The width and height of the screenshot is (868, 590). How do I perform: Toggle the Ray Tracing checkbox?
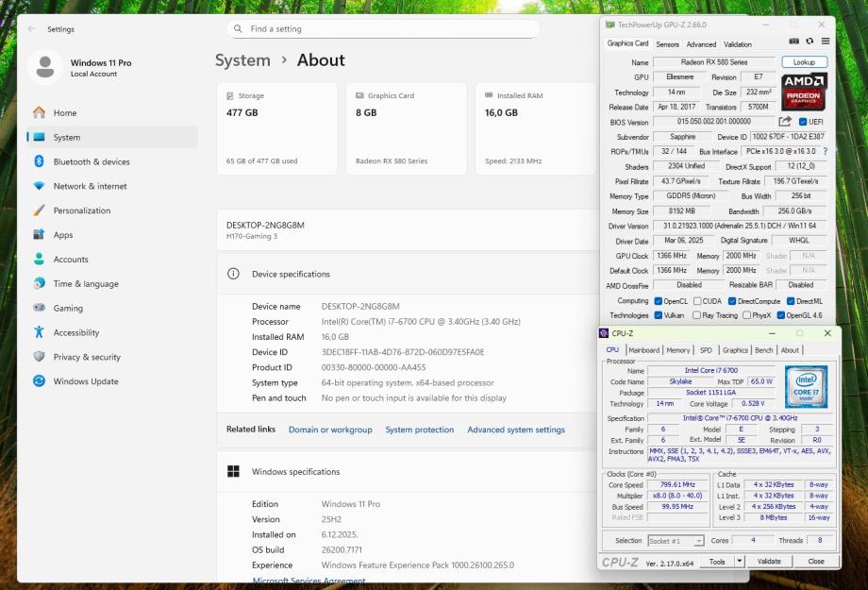[697, 315]
